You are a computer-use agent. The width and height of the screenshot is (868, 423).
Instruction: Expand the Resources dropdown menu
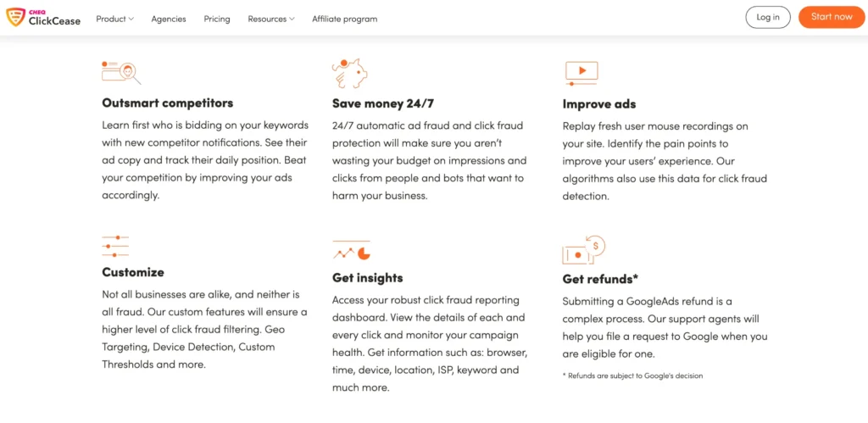pyautogui.click(x=271, y=19)
